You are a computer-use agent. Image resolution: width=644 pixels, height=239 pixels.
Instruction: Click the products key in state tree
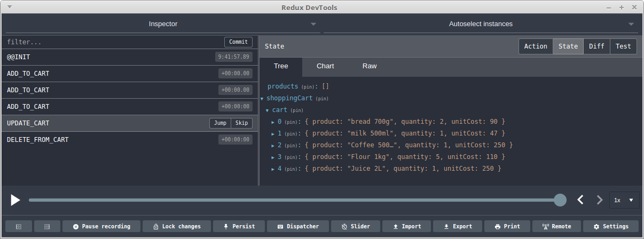282,86
